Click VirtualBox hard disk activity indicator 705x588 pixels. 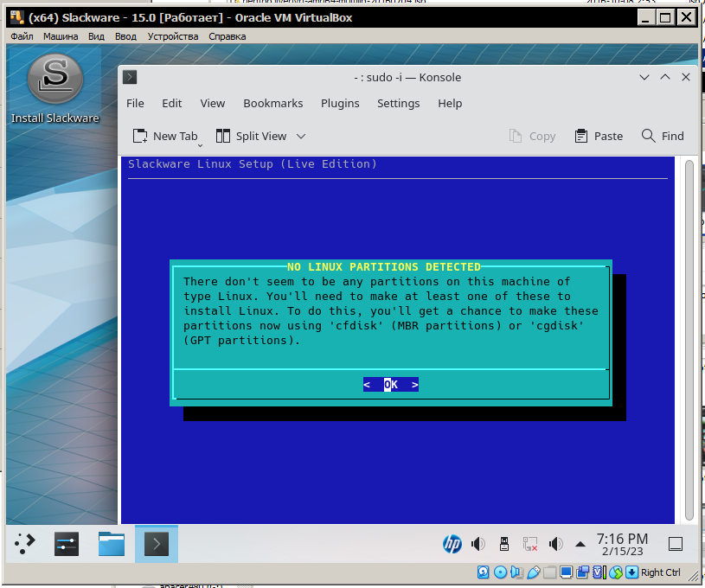(x=484, y=572)
